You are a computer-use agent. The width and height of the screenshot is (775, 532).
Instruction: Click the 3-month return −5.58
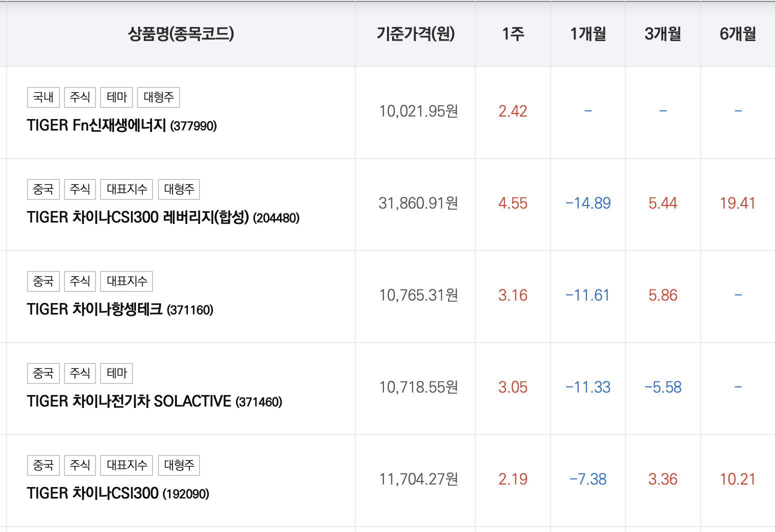[x=663, y=387]
